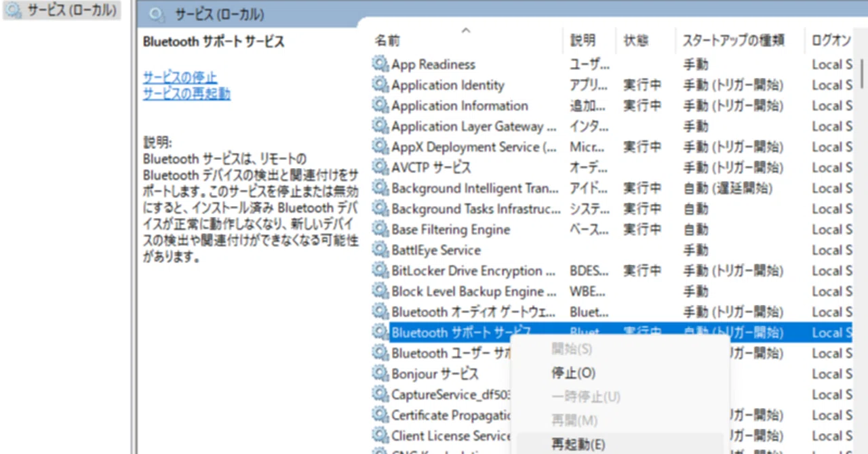Select the AVCTP サービス gear icon
Screen dimensions: 868x454
[380, 167]
